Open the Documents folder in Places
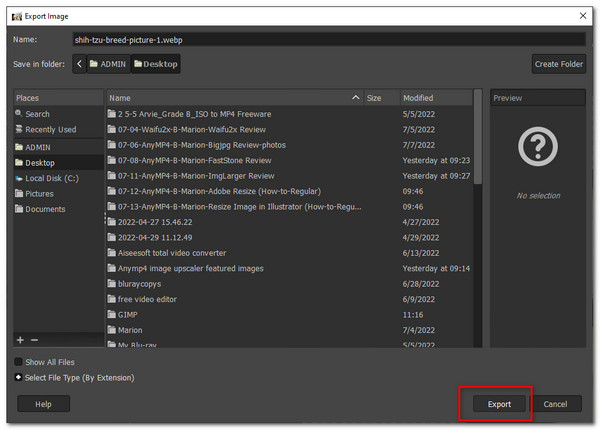The width and height of the screenshot is (600, 430). point(45,210)
